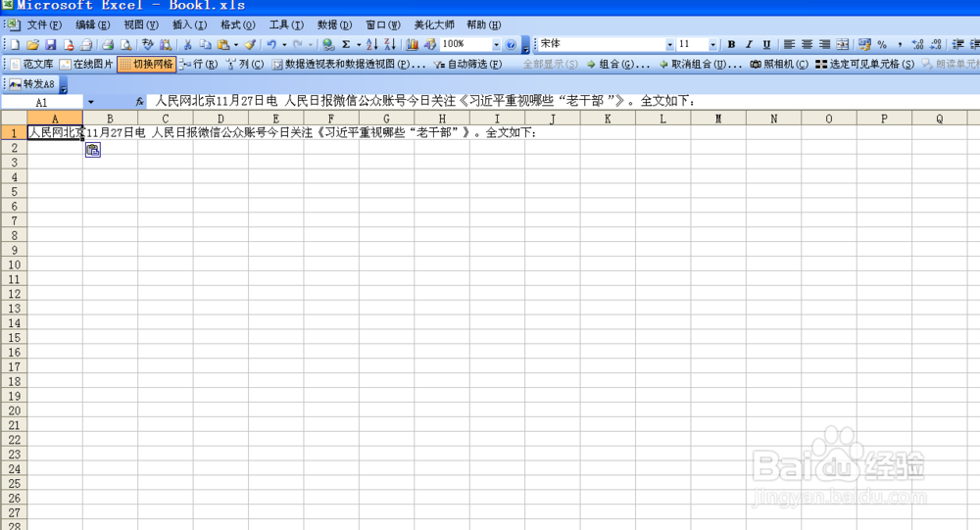This screenshot has height=530, width=980.
Task: Click the 转发A8 button
Action: click(32, 84)
